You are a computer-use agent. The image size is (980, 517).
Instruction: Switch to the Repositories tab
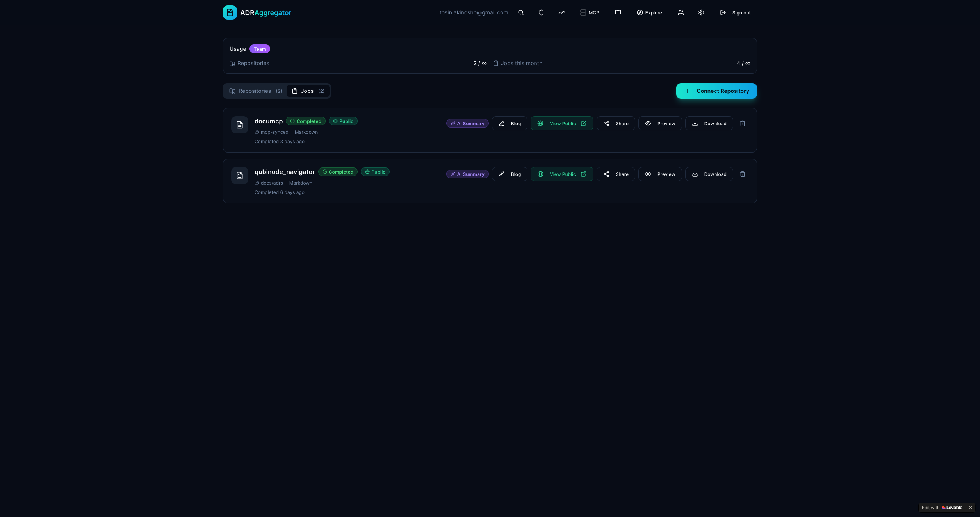255,91
